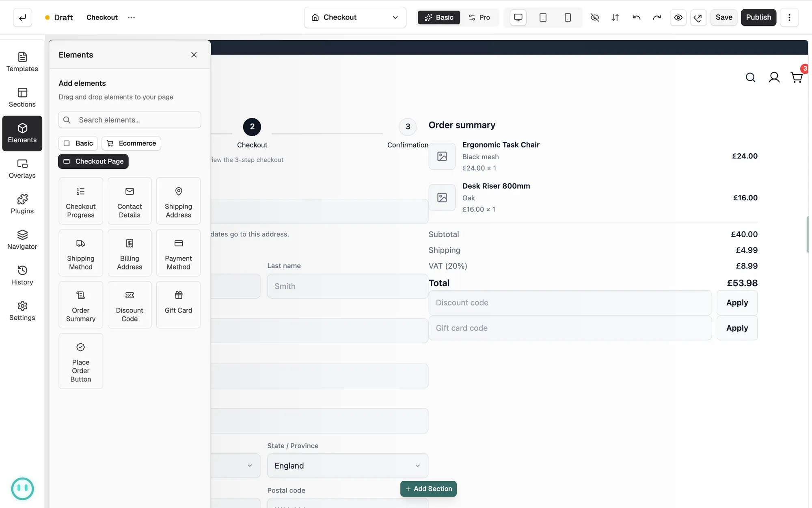
Task: Click the search icon in page header
Action: (750, 77)
